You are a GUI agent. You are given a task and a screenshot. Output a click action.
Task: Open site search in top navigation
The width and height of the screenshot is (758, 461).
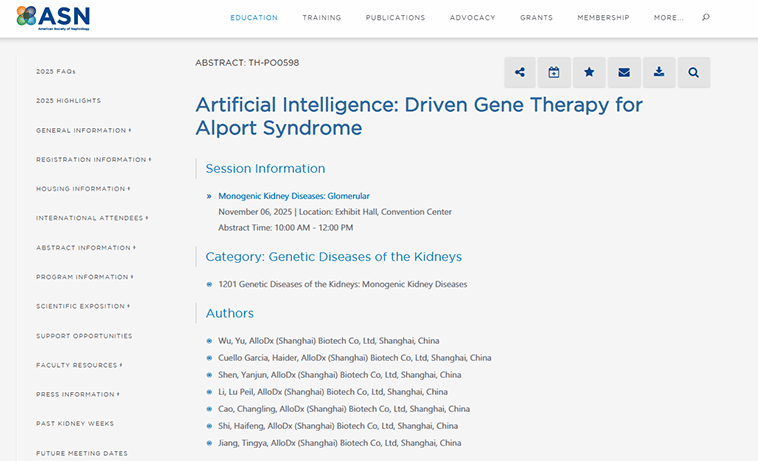click(706, 17)
